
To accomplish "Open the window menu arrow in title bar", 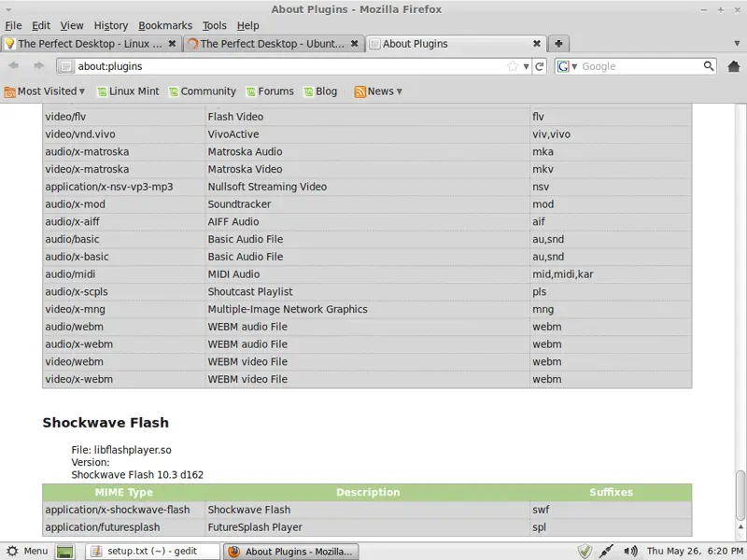I will coord(8,9).
